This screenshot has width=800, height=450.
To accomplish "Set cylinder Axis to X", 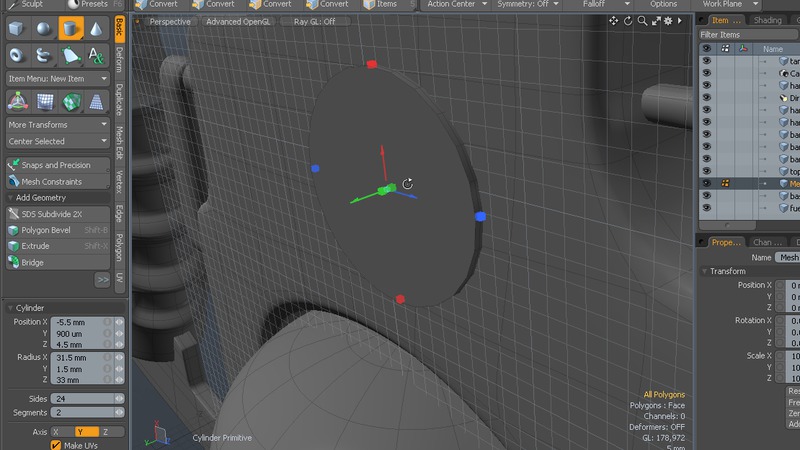I will click(56, 432).
